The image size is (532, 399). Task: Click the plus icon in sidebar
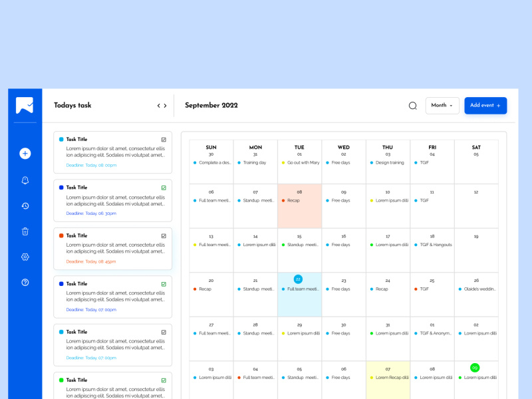(x=25, y=153)
